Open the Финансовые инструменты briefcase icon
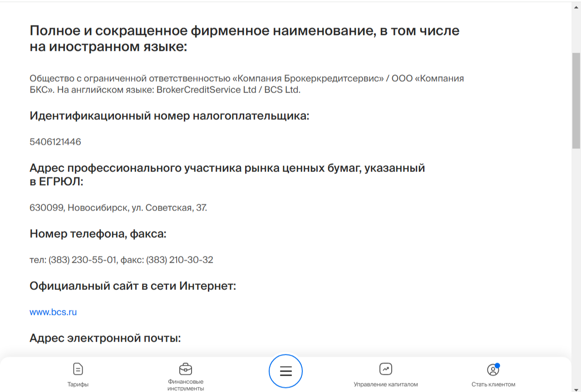The height and width of the screenshot is (392, 581). [x=185, y=369]
